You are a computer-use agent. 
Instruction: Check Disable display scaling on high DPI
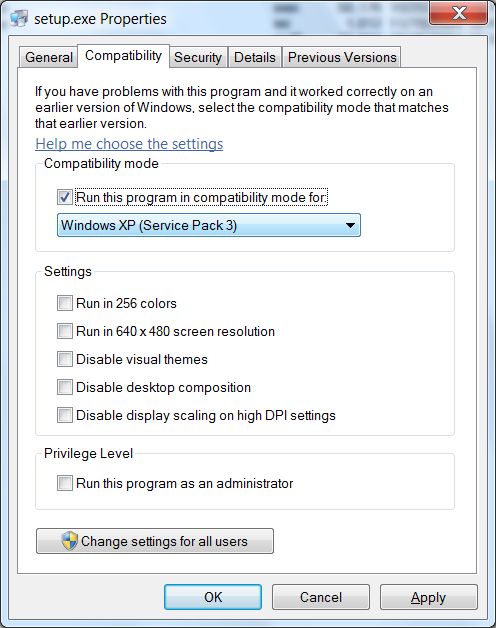65,415
